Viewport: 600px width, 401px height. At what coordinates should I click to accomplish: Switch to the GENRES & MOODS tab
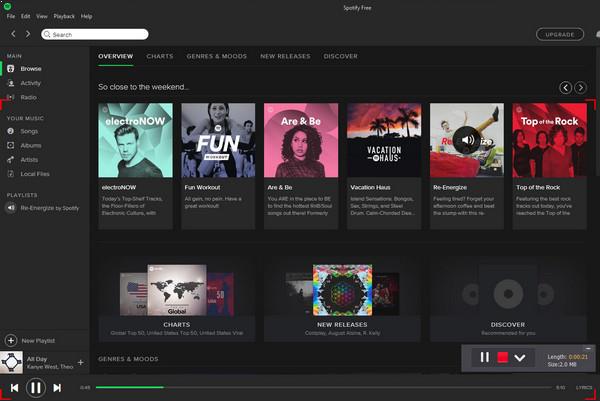tap(217, 56)
